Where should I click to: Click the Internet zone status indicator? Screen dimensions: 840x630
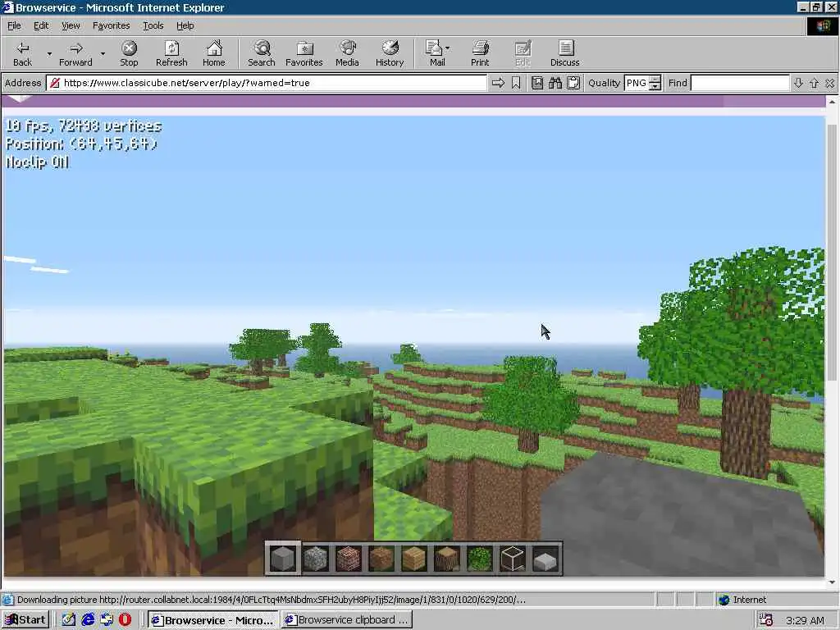point(742,600)
